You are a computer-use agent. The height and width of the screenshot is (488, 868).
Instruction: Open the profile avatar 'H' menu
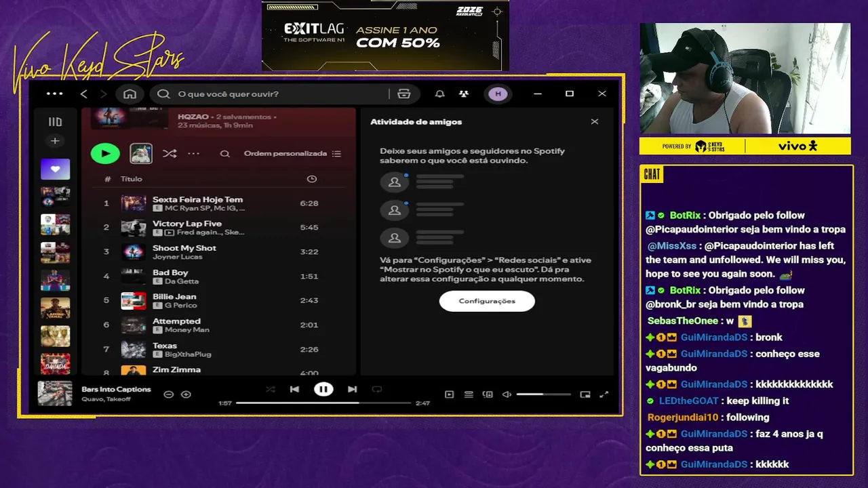[x=498, y=94]
